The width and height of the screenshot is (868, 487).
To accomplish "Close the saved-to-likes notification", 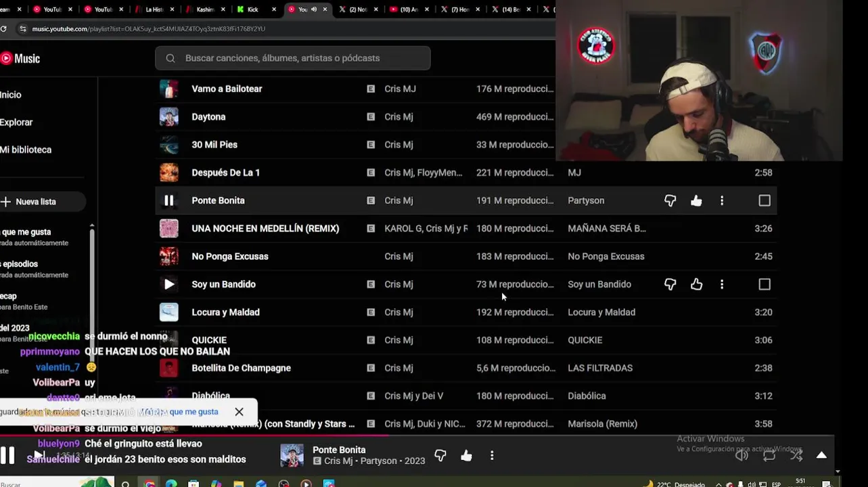I will (239, 411).
